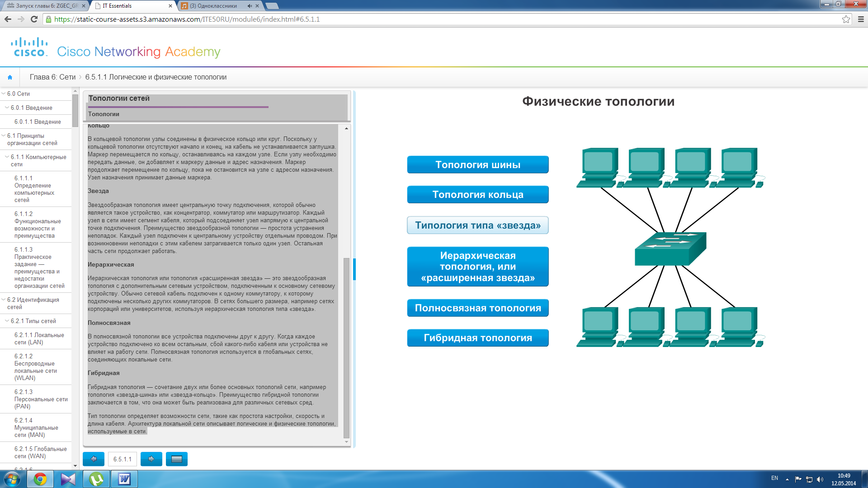
Task: Collapse 6.2.1 Типы сетей
Action: (7, 321)
